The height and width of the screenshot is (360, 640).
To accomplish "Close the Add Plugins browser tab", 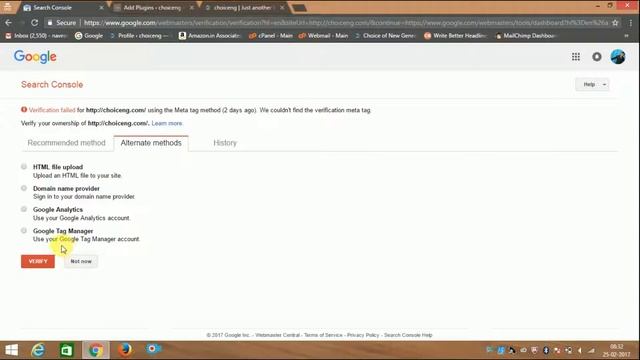I will point(191,7).
